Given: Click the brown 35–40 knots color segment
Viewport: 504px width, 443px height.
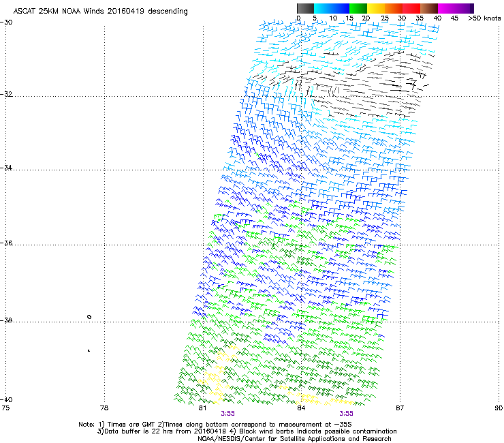Looking at the screenshot, I should click(429, 8).
